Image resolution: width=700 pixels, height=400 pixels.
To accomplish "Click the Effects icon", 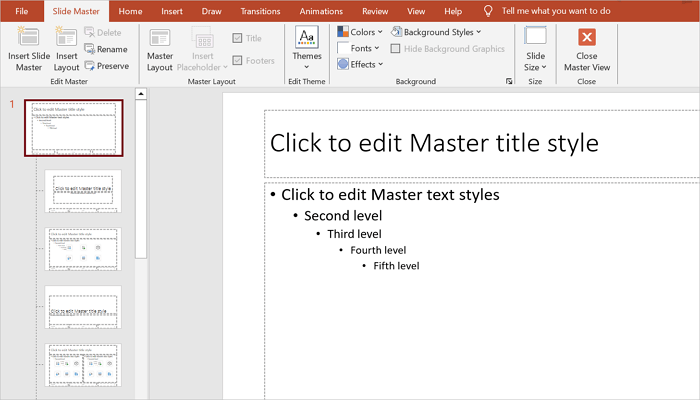I will click(x=343, y=64).
